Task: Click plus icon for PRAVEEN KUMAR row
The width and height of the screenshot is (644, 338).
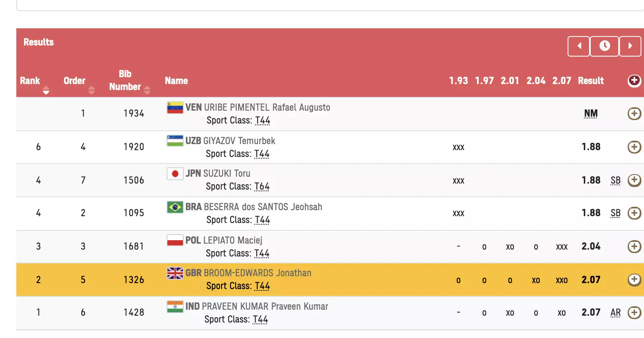Action: (x=634, y=313)
